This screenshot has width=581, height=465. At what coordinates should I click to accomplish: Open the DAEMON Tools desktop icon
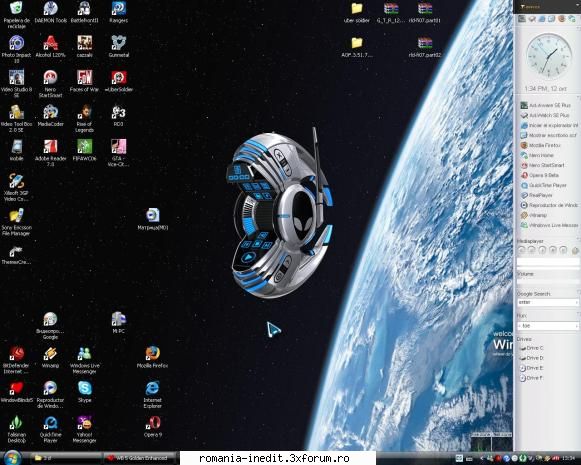(50, 12)
